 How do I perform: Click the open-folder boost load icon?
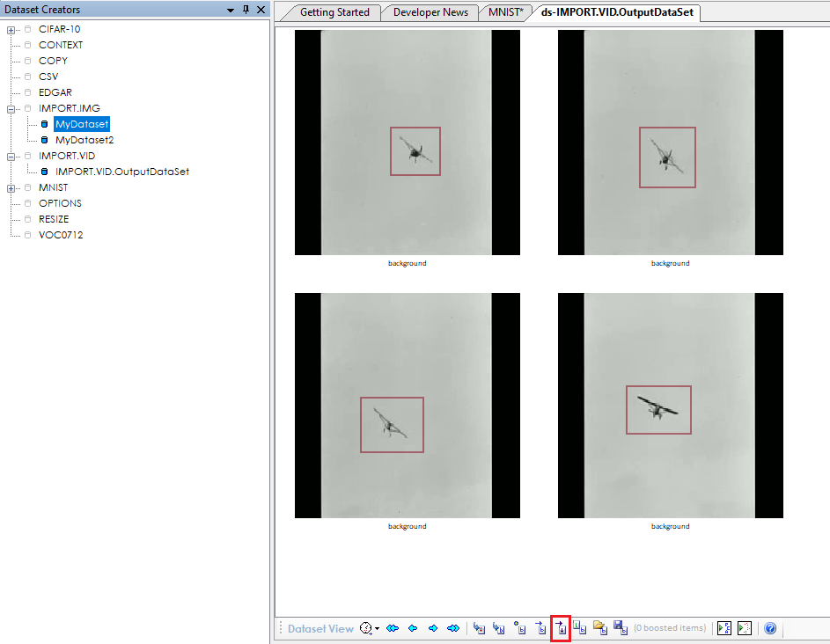(599, 628)
